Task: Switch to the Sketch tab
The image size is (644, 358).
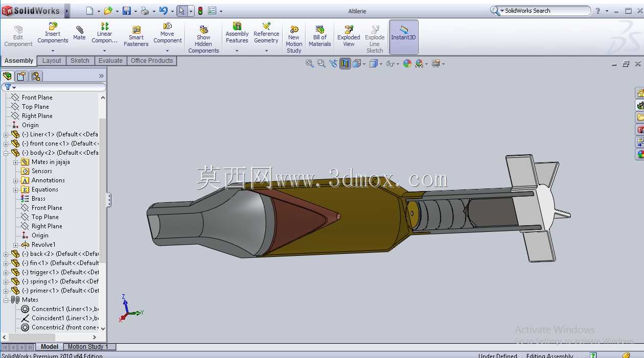Action: point(80,61)
